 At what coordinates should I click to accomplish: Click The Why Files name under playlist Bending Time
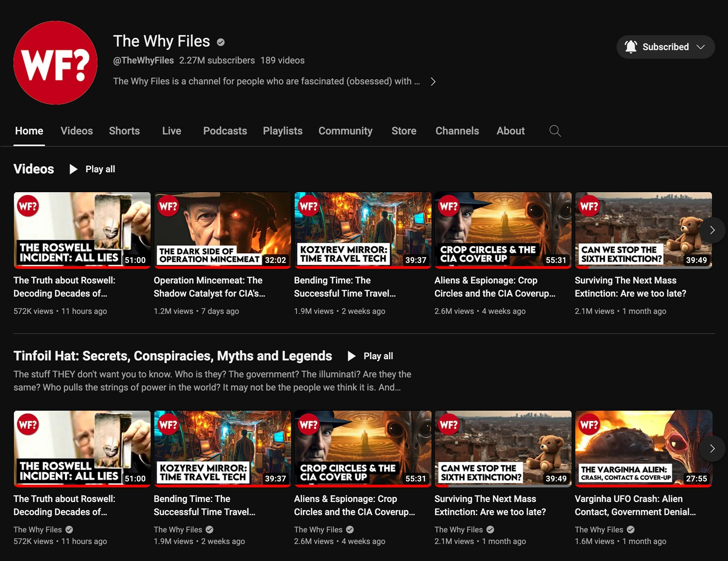pyautogui.click(x=178, y=530)
